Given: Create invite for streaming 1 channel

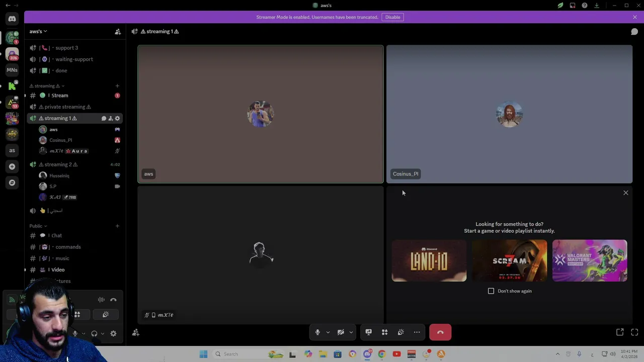Looking at the screenshot, I should coord(111,118).
